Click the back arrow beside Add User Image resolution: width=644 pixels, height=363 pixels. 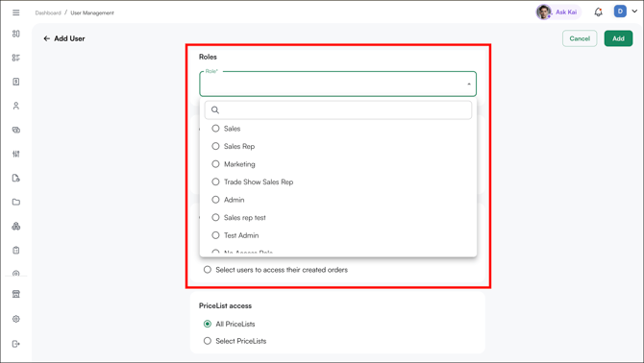pyautogui.click(x=46, y=38)
